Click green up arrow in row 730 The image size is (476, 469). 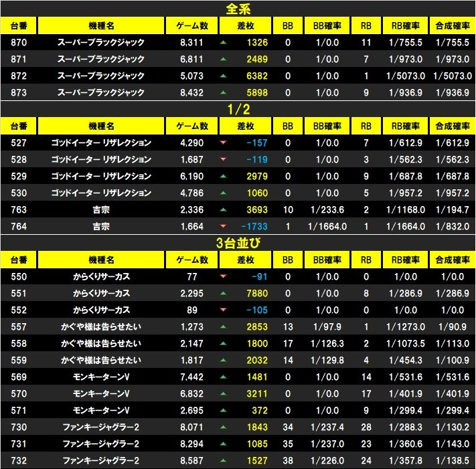tap(223, 427)
